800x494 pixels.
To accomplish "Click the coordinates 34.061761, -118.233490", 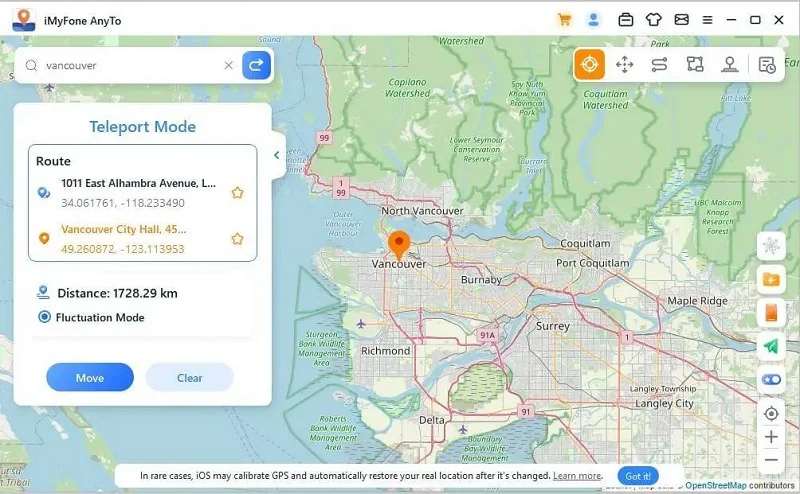I will click(122, 203).
